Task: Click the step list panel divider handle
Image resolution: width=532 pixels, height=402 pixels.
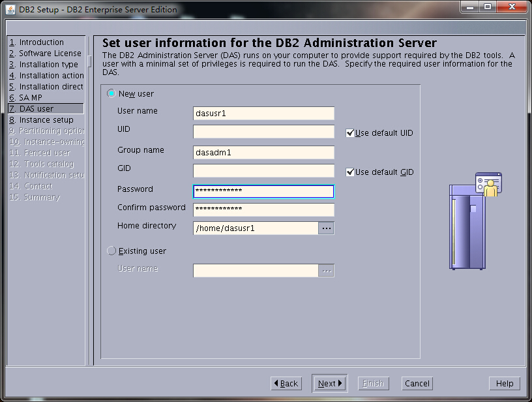Action: tap(89, 61)
